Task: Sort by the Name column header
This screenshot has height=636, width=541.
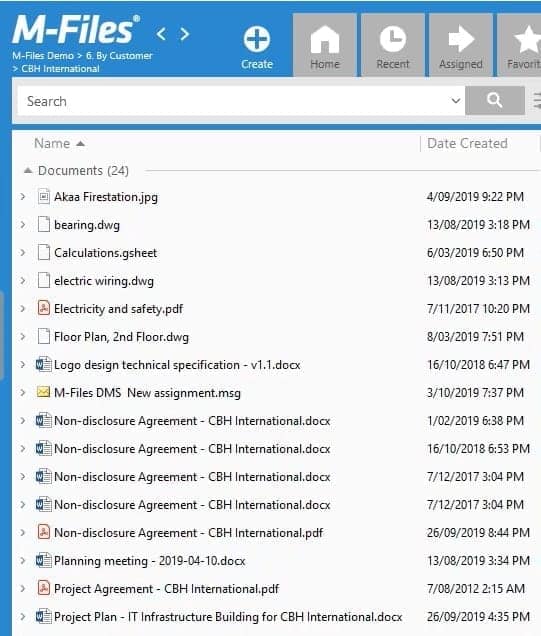Action: (52, 144)
